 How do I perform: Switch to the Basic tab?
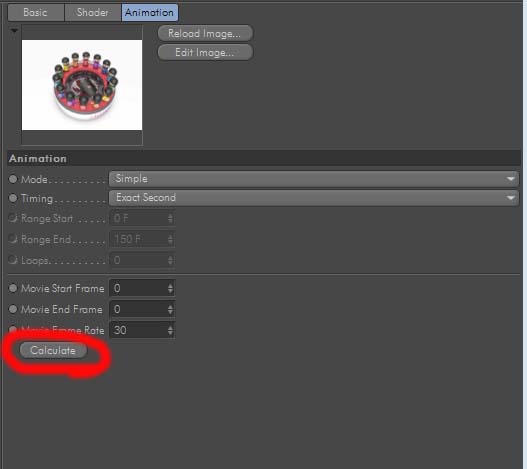36,12
